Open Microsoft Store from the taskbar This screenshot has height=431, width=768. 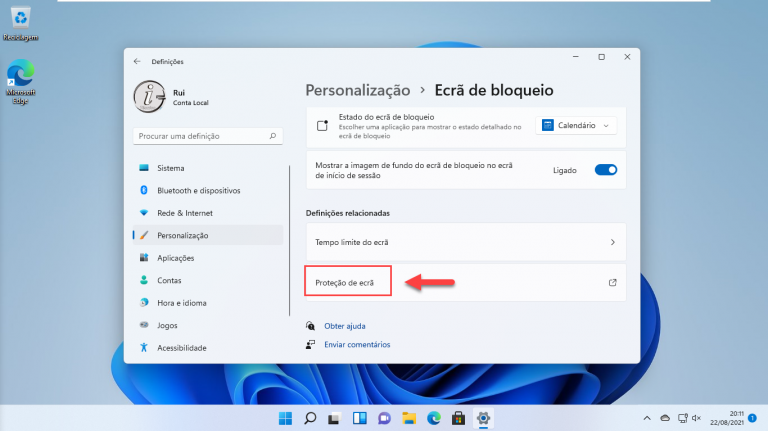click(458, 418)
